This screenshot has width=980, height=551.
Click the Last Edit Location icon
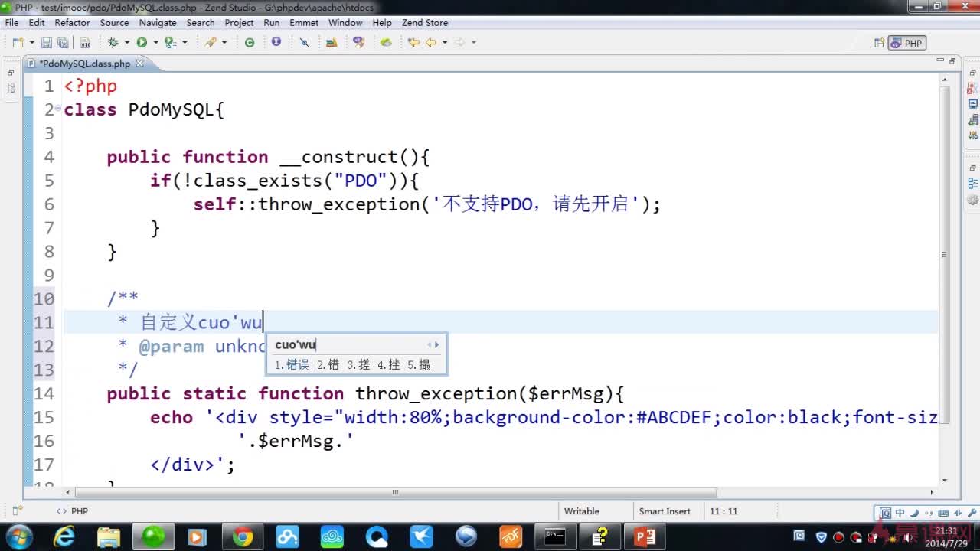(x=413, y=43)
